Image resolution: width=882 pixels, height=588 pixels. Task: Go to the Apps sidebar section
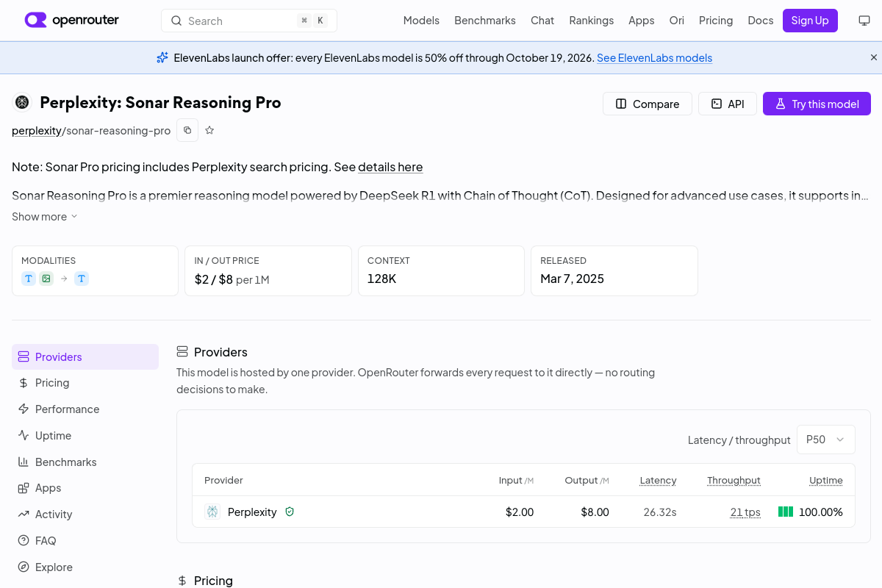coord(85,488)
